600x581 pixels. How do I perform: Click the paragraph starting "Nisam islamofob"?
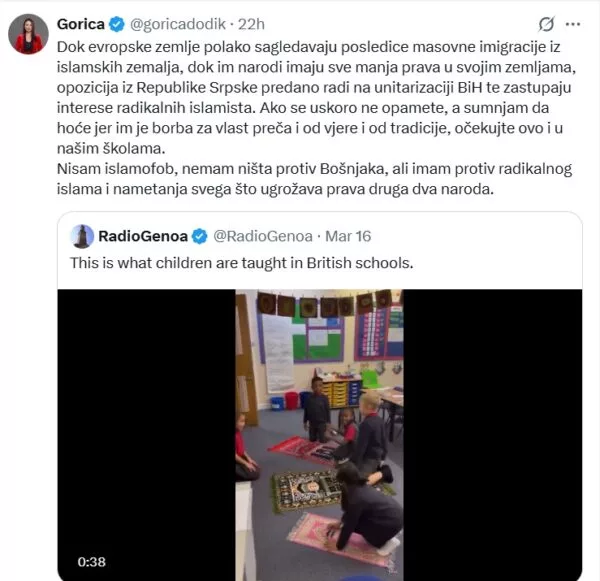[x=315, y=179]
